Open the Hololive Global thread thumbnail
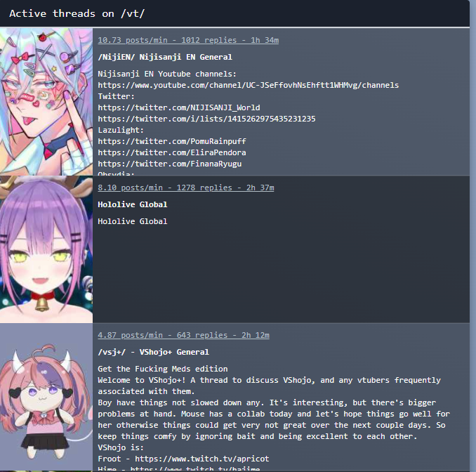Screen dimensions: 476x472 [46, 249]
